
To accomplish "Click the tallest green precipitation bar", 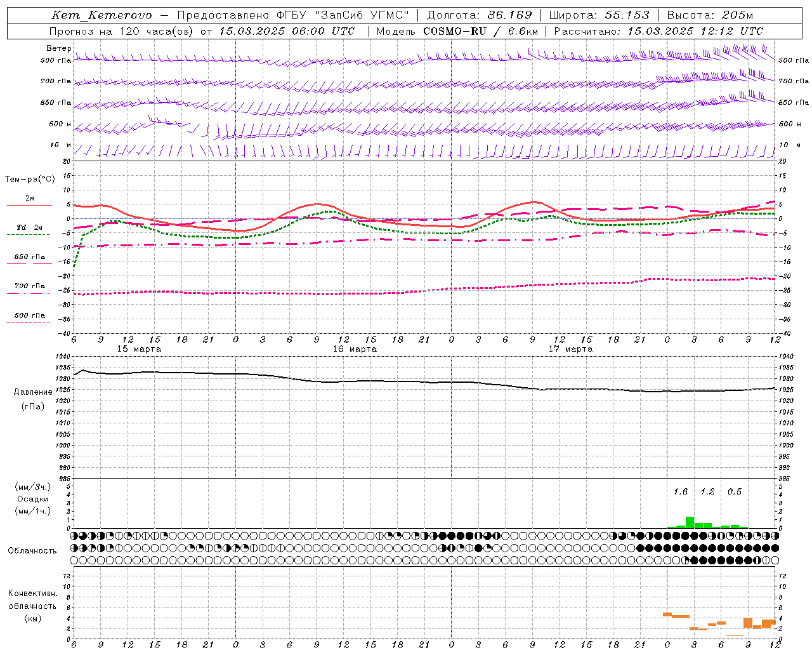I will coord(690,522).
